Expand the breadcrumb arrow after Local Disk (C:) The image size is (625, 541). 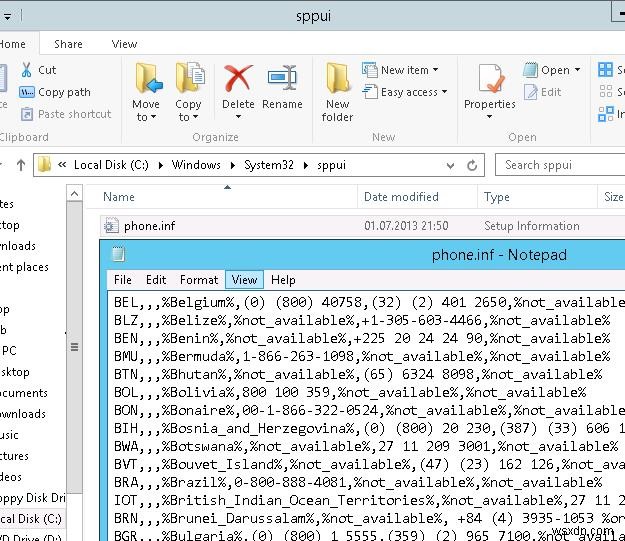click(161, 165)
